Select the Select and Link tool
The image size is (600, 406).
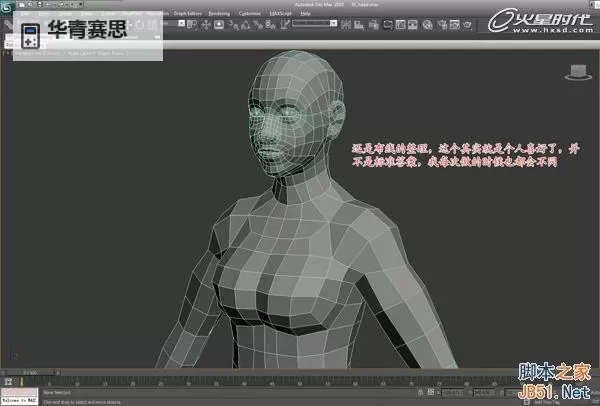8,25
